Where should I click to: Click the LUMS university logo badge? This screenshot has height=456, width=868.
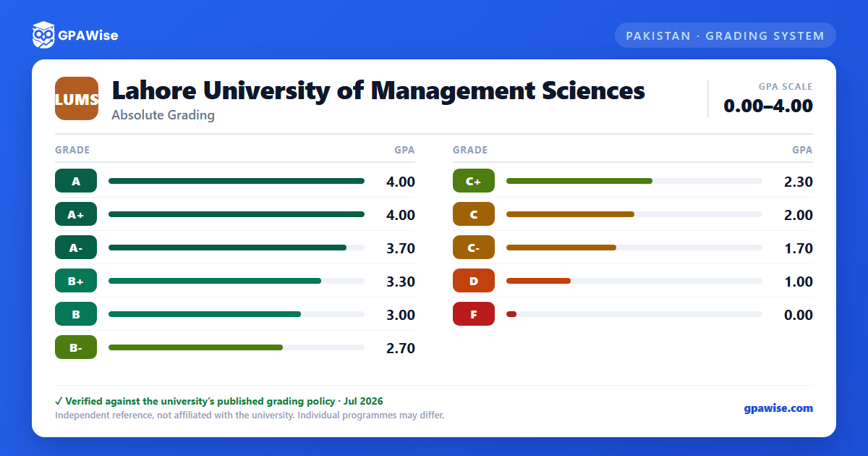tap(77, 98)
